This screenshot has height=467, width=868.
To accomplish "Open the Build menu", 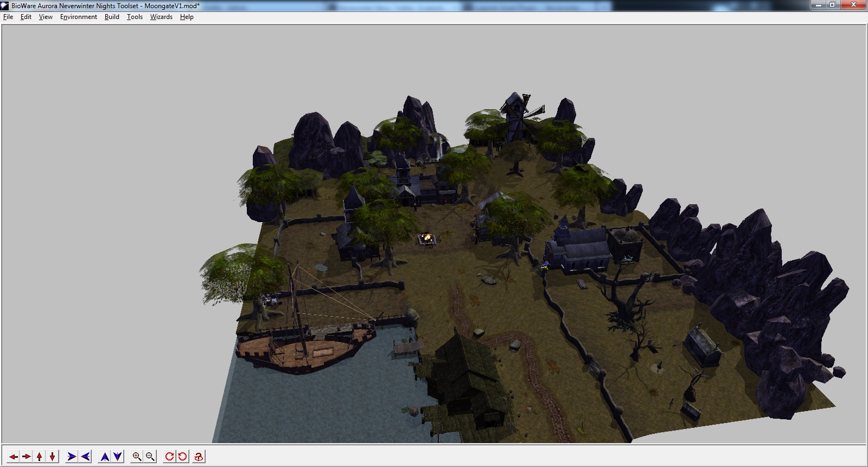I will click(x=112, y=17).
